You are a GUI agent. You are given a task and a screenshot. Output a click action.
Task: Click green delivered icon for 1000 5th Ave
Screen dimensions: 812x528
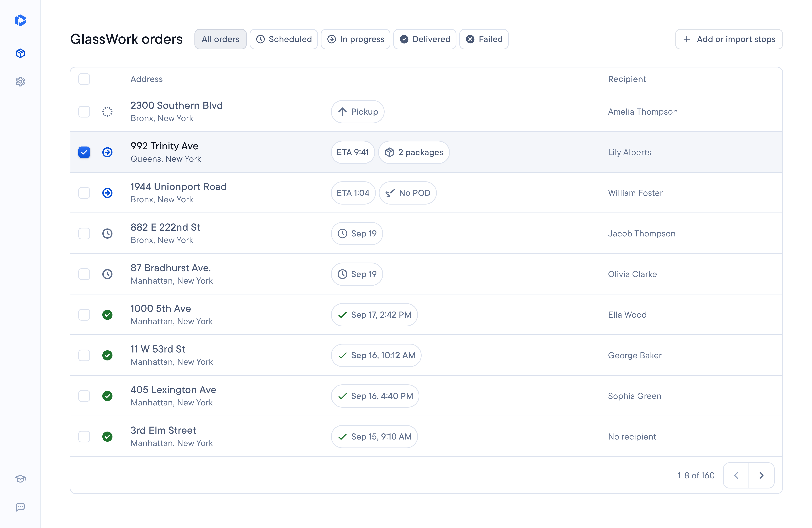[107, 314]
